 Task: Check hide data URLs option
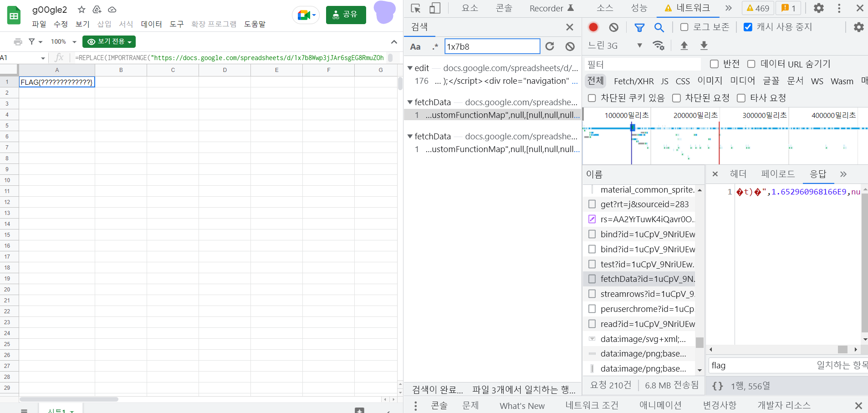point(751,64)
